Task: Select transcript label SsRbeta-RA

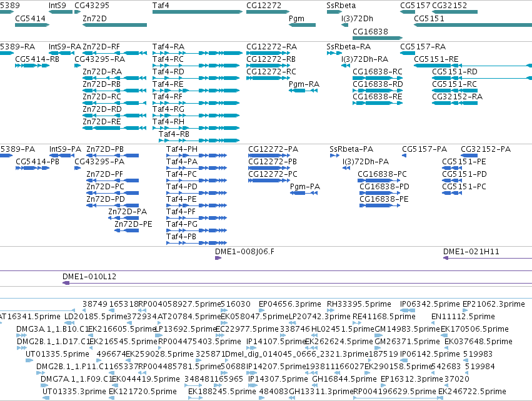Action: click(348, 46)
